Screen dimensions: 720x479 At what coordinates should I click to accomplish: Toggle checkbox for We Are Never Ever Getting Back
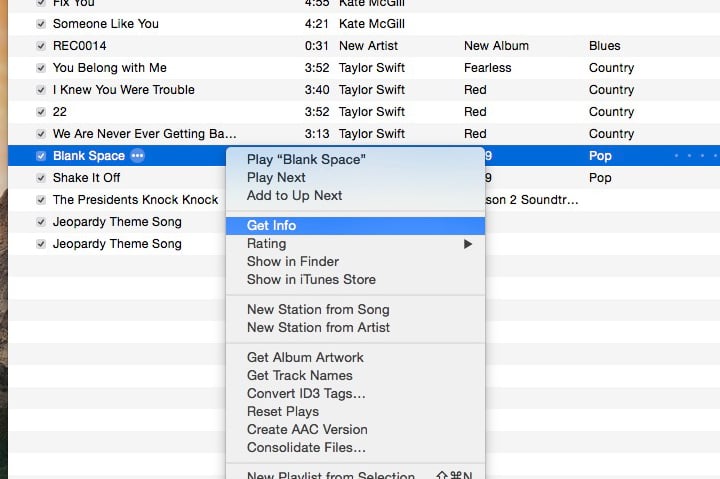point(41,134)
